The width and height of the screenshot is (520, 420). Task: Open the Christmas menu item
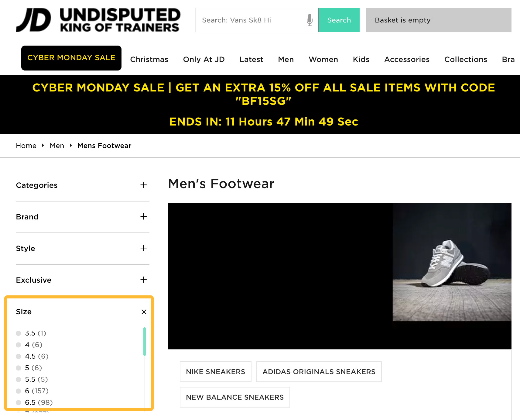149,59
